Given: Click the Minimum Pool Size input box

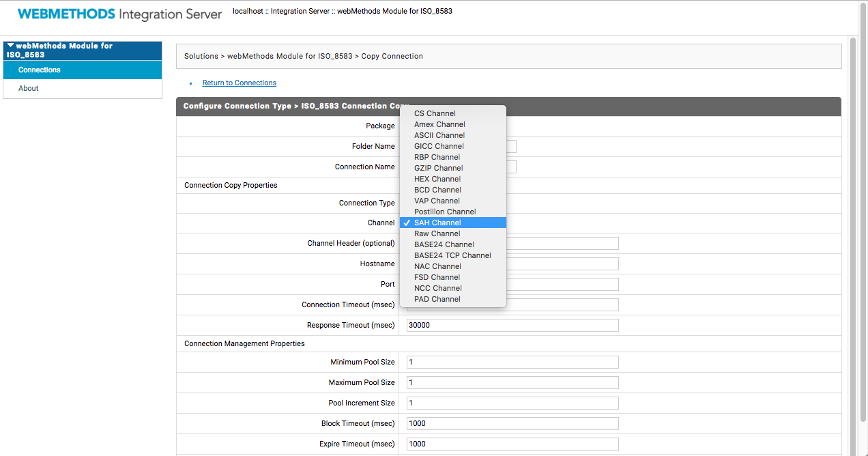Looking at the screenshot, I should point(512,362).
